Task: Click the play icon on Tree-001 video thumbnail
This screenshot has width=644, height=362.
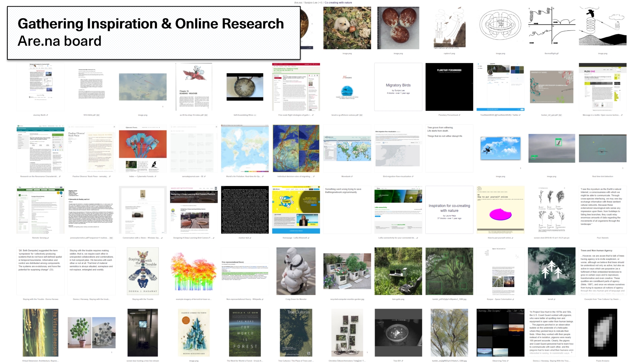Action: 398,333
